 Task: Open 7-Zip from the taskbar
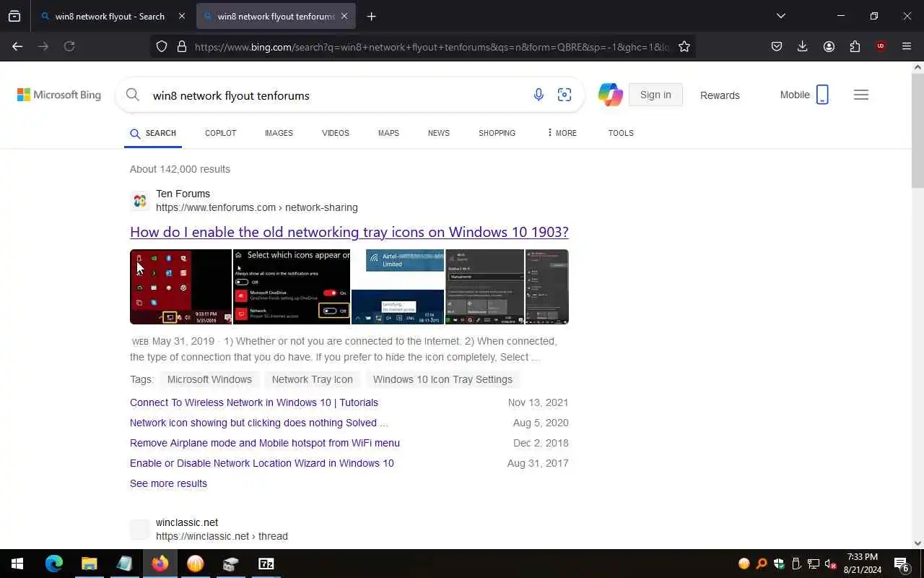(x=266, y=564)
